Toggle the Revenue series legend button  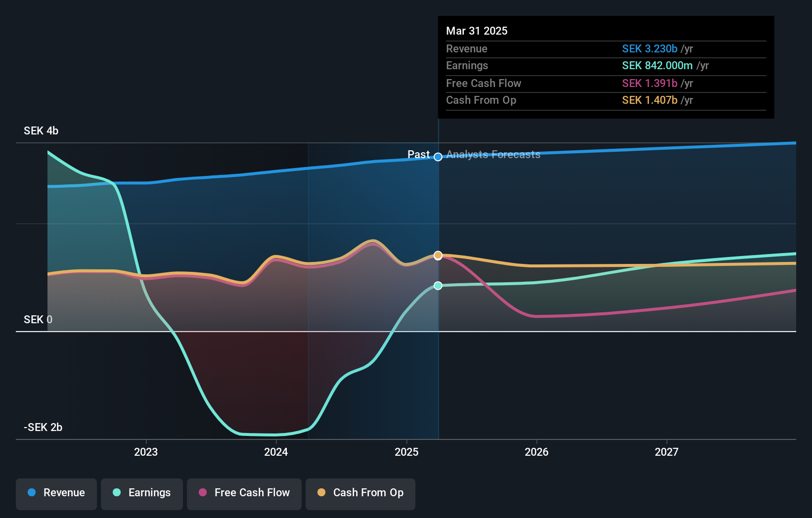click(56, 493)
